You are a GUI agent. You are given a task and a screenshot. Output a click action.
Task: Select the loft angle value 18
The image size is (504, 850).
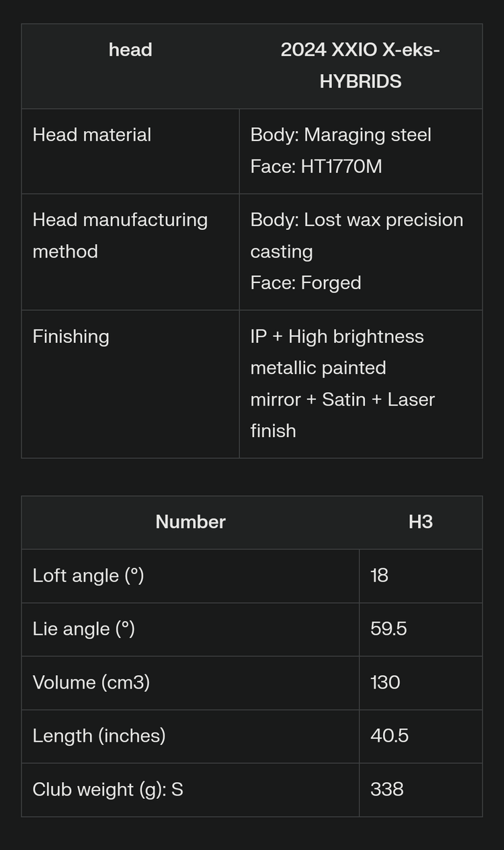point(380,576)
